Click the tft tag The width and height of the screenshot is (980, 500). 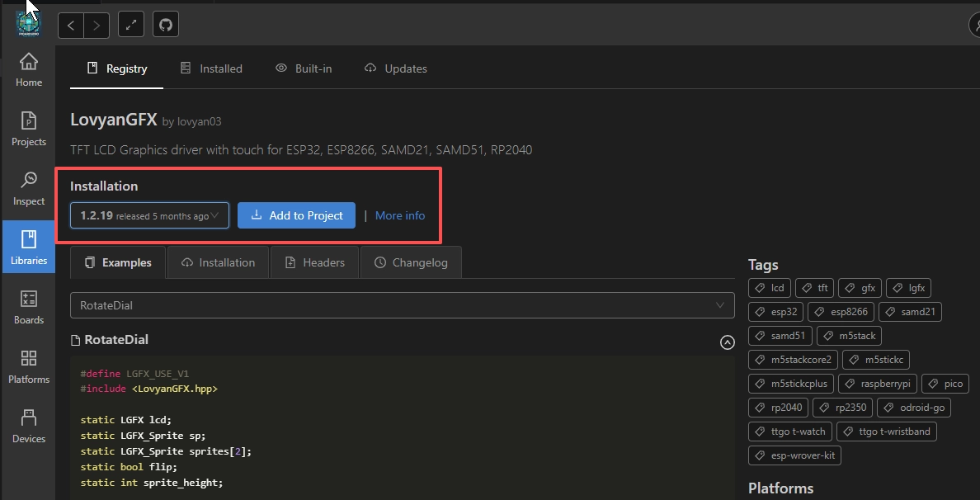815,288
